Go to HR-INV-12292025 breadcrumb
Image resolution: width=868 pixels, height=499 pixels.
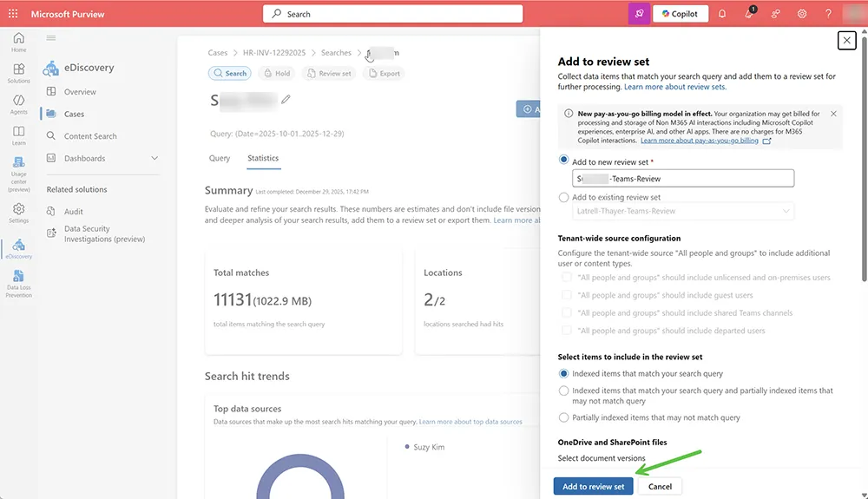274,53
